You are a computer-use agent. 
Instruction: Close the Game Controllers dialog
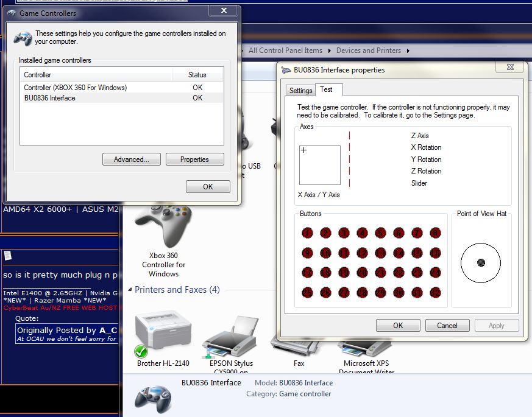pyautogui.click(x=224, y=10)
